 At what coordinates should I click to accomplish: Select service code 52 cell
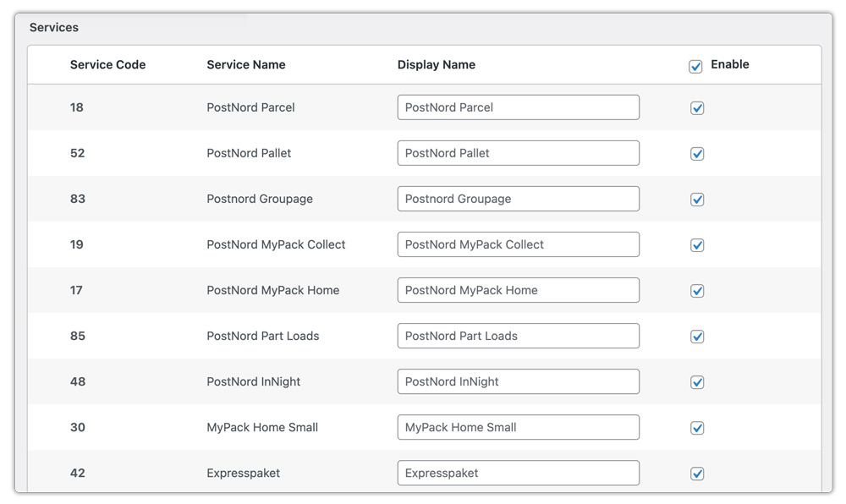pos(77,153)
